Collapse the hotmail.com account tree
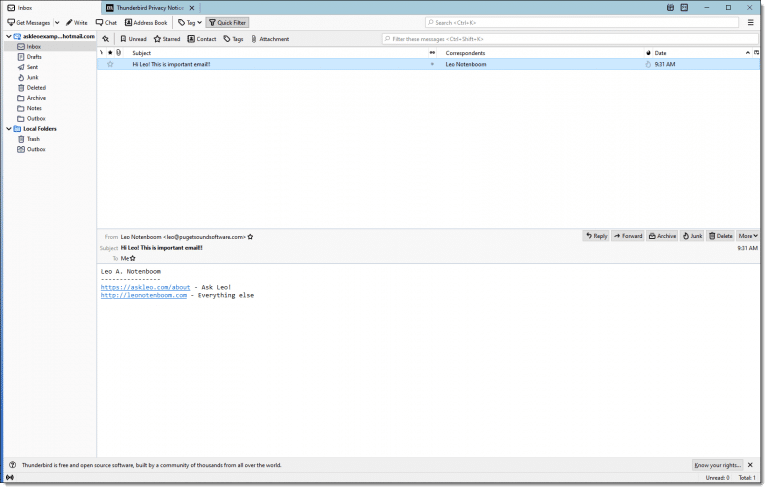Screen dimensions: 768x490 point(9,36)
